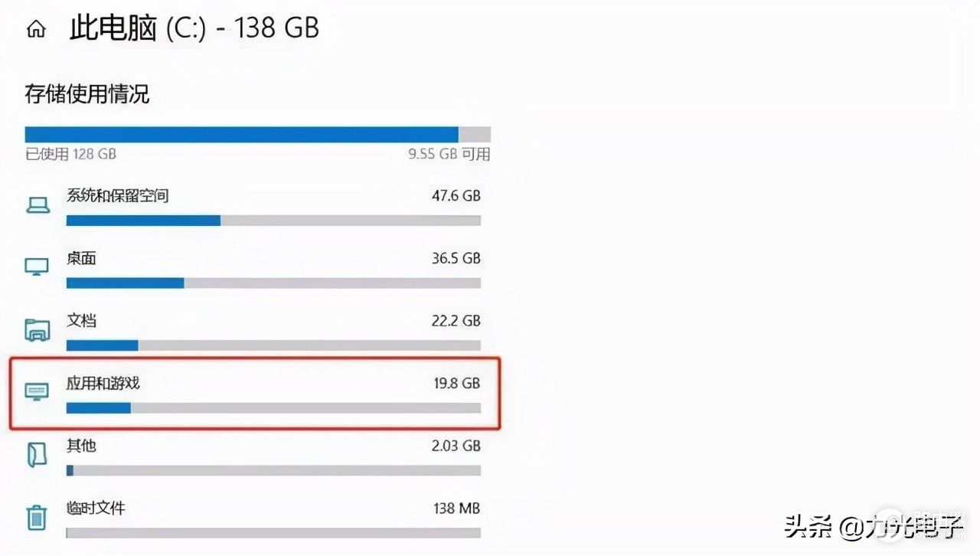Click the usage bar under 桌面
The height and width of the screenshot is (556, 980).
(x=273, y=283)
